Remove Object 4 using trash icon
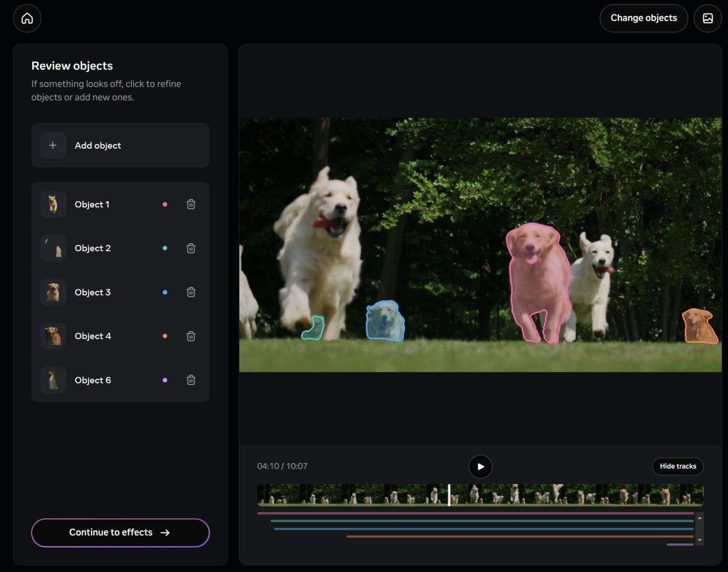This screenshot has height=572, width=728. click(x=191, y=336)
